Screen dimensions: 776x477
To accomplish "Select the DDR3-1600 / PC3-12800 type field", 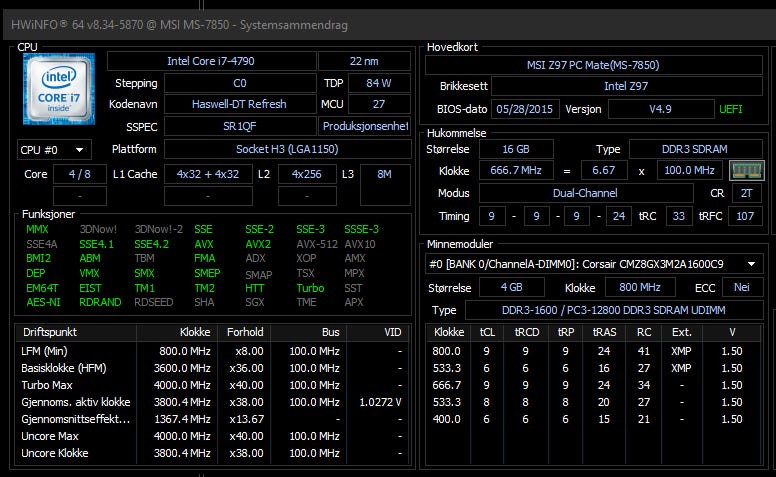I will click(614, 310).
